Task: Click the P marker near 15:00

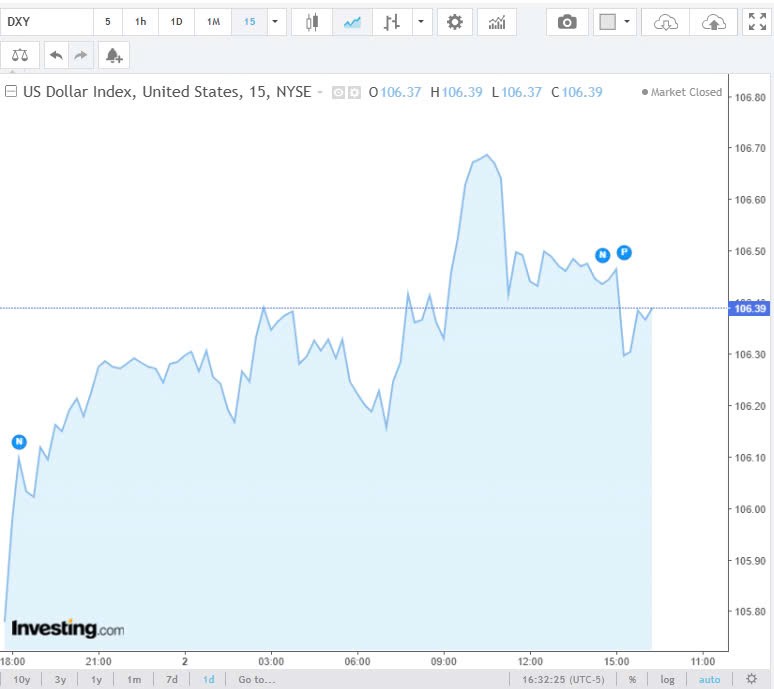Action: pos(624,252)
